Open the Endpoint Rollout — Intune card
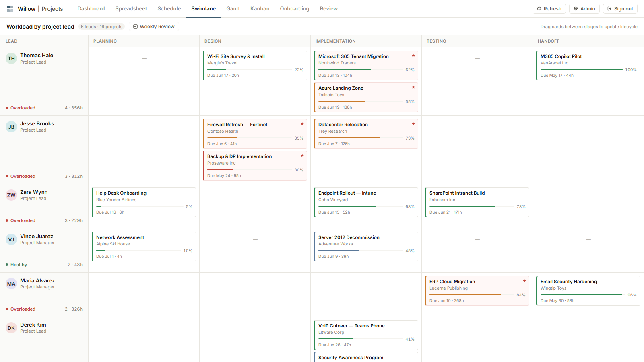This screenshot has width=644, height=362. [366, 202]
